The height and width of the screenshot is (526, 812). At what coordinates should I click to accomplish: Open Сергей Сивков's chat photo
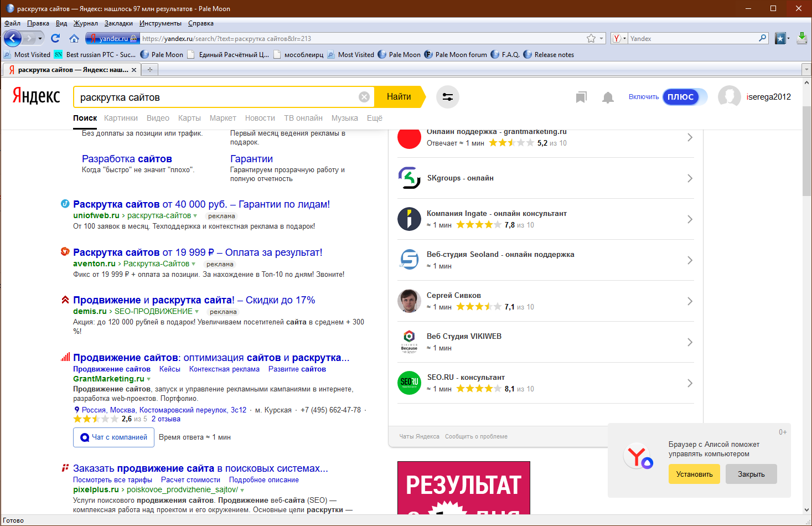409,301
